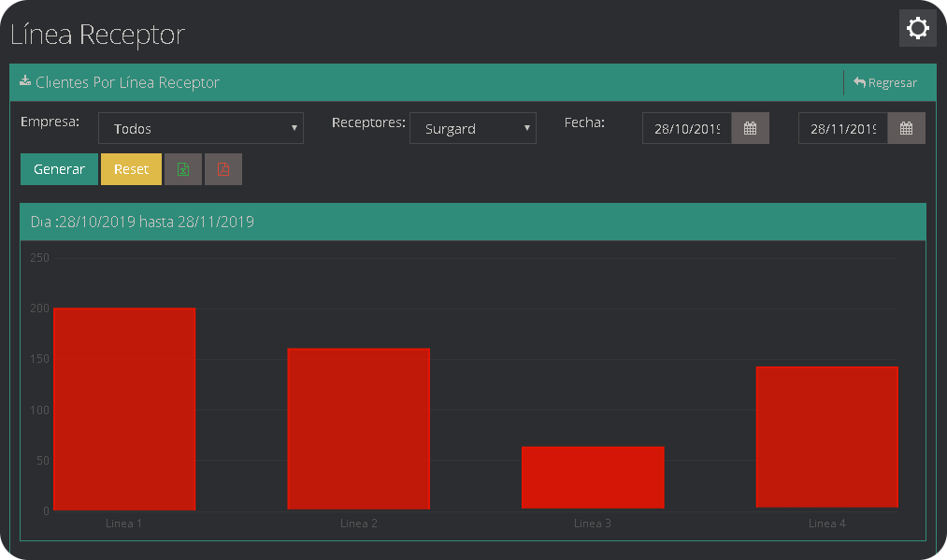Open calendar picker for end date
Image resolution: width=947 pixels, height=560 pixels.
coord(906,129)
